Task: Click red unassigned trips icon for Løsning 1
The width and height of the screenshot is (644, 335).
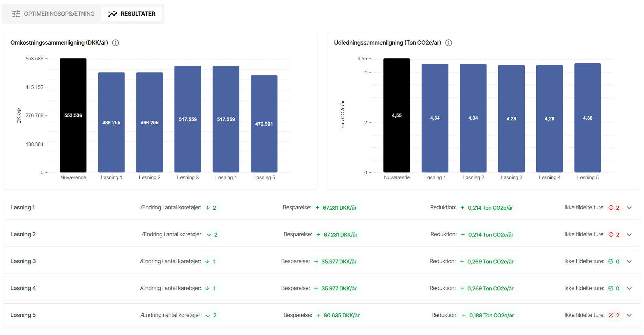Action: (611, 208)
